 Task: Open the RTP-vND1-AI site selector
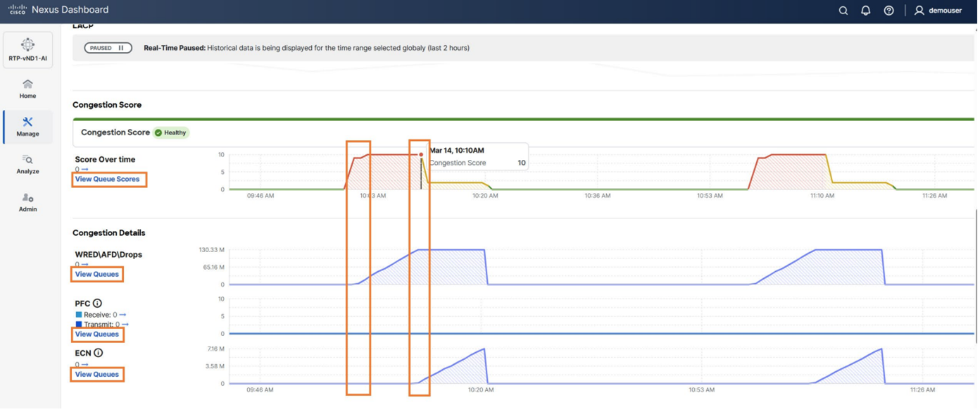point(28,50)
